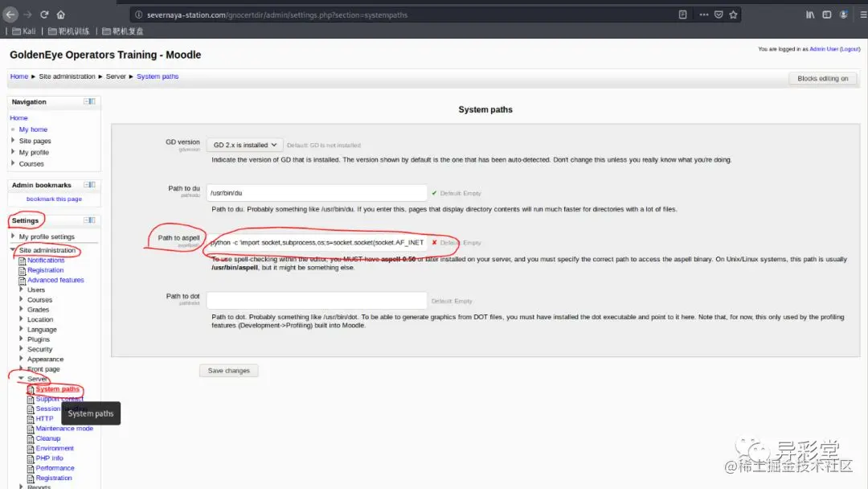Focus the Path to dot field

317,301
